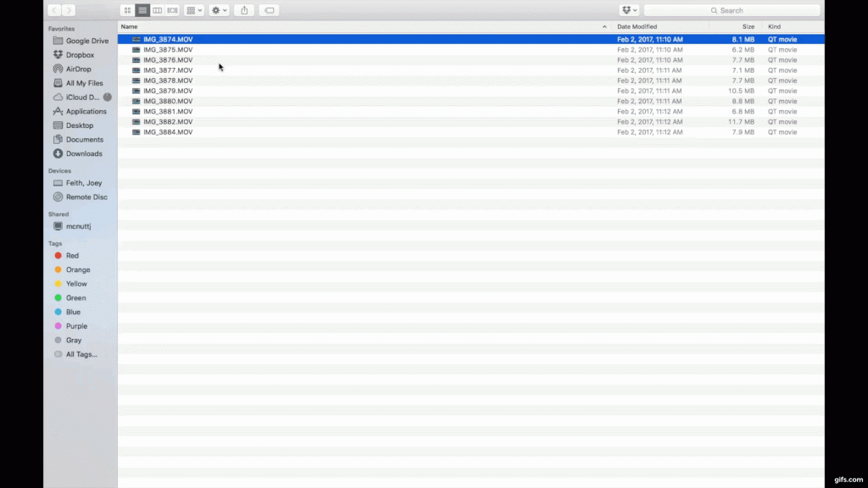Viewport: 868px width, 488px height.
Task: Open Downloads from the Favorites sidebar
Action: click(83, 154)
